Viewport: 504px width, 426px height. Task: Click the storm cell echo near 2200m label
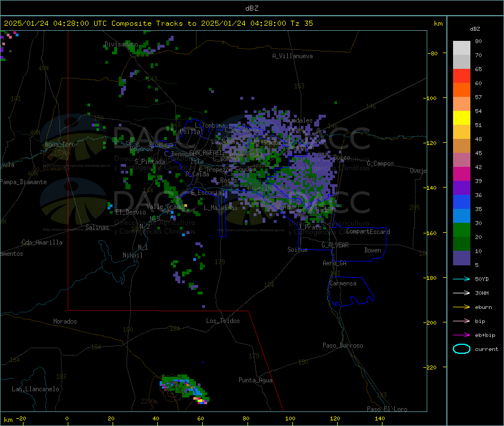[x=184, y=388]
